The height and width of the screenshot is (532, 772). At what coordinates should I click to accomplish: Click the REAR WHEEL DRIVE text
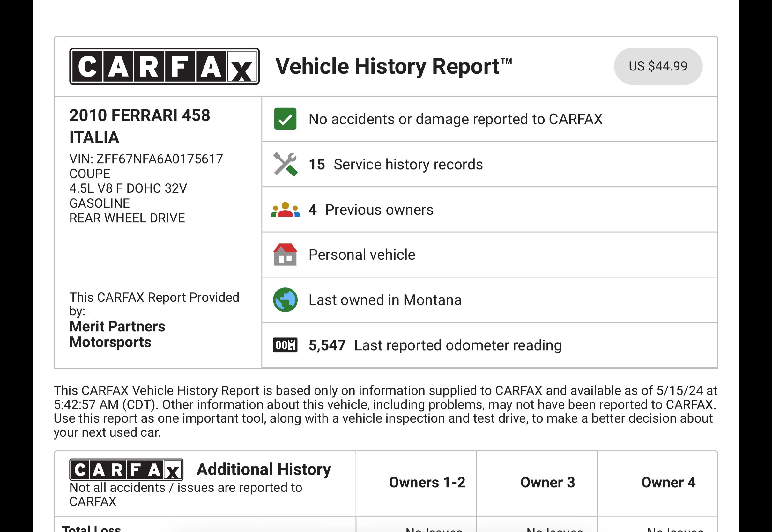pos(127,218)
